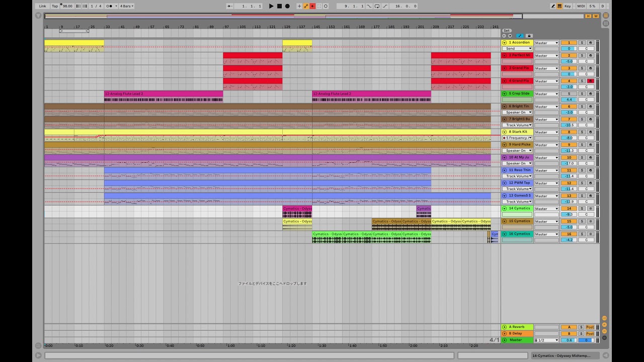Screen dimensions: 644x362
Task: Click the Re-enable Automation red button
Action: pyautogui.click(x=312, y=6)
